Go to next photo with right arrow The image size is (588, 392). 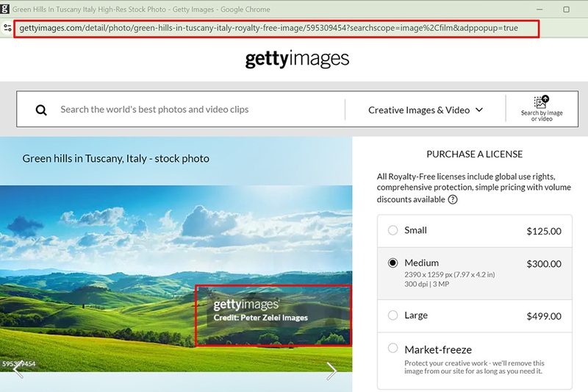pos(331,371)
